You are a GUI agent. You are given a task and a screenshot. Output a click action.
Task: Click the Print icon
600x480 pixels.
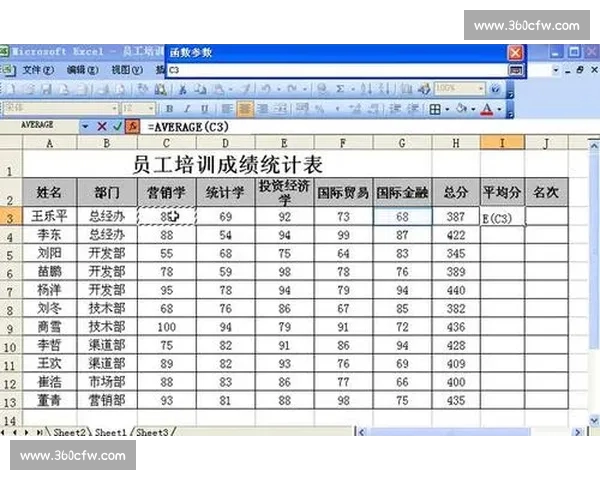[x=104, y=89]
